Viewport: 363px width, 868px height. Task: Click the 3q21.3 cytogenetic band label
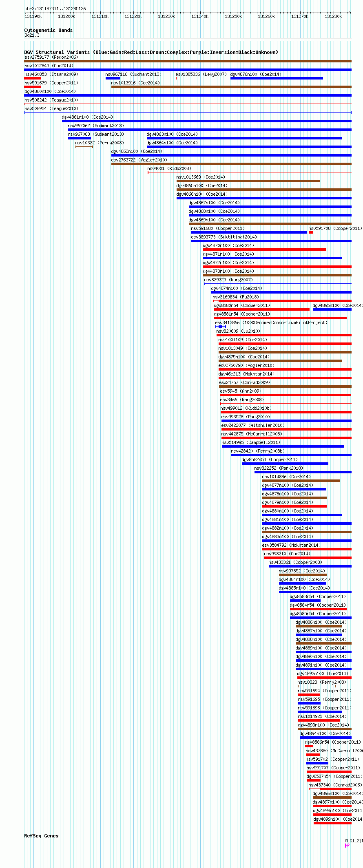point(32,35)
